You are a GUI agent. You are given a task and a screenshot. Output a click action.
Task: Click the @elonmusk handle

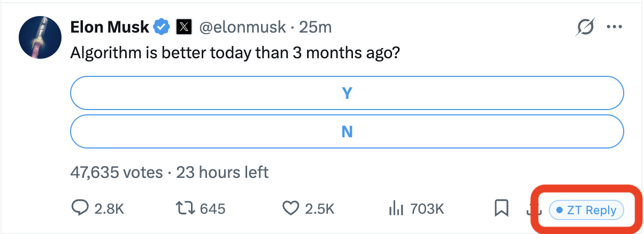coord(242,27)
